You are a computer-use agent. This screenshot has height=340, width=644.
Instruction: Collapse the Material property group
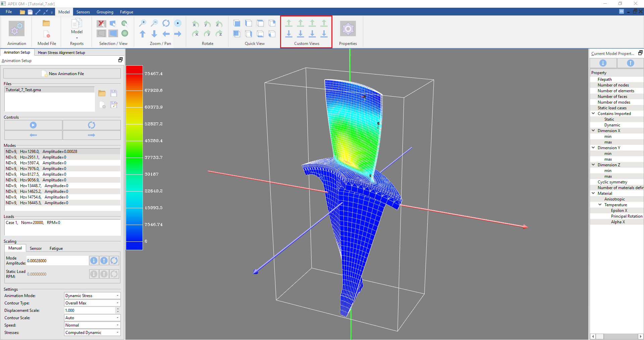[593, 193]
